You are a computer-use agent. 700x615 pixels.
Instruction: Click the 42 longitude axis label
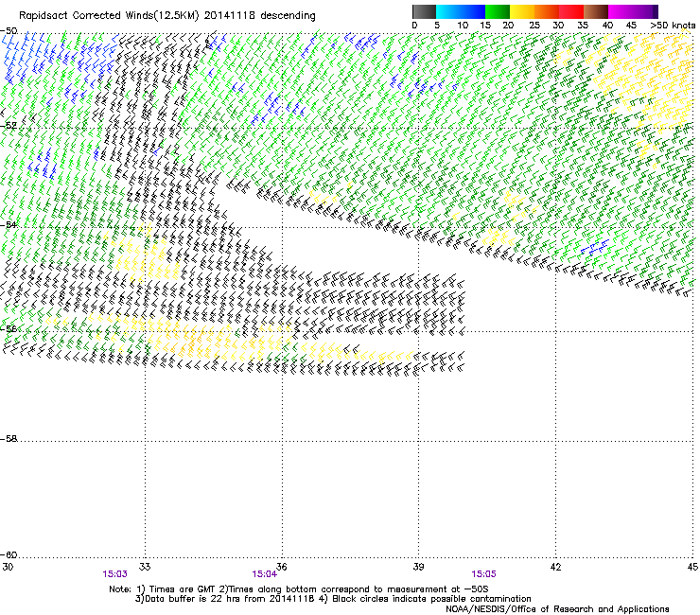tap(555, 567)
